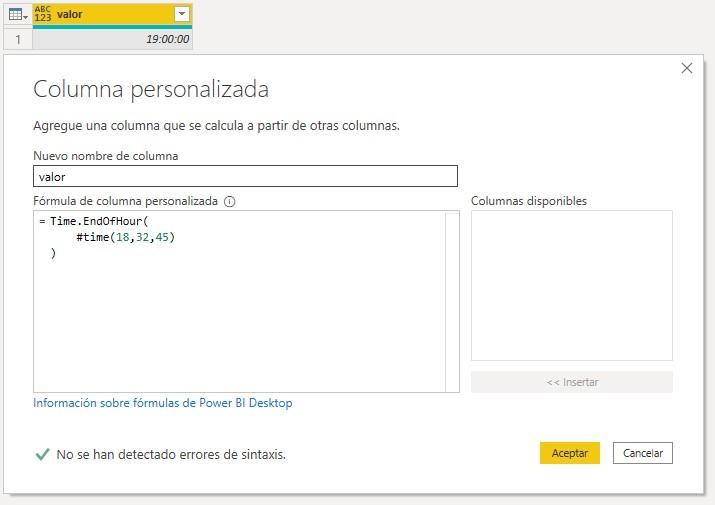Select row number 1

(16, 39)
